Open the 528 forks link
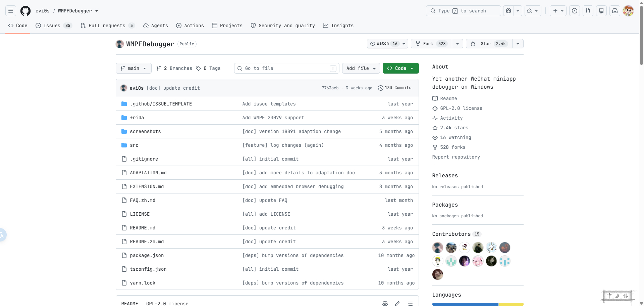This screenshot has width=644, height=306. tap(449, 147)
